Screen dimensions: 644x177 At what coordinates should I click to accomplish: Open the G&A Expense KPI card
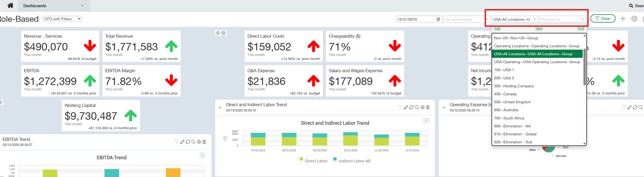[x=283, y=81]
